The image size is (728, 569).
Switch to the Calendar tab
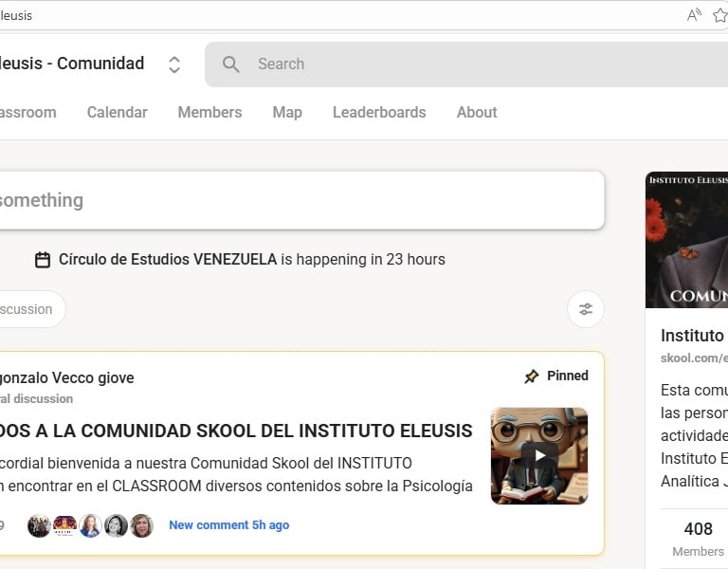(x=117, y=113)
